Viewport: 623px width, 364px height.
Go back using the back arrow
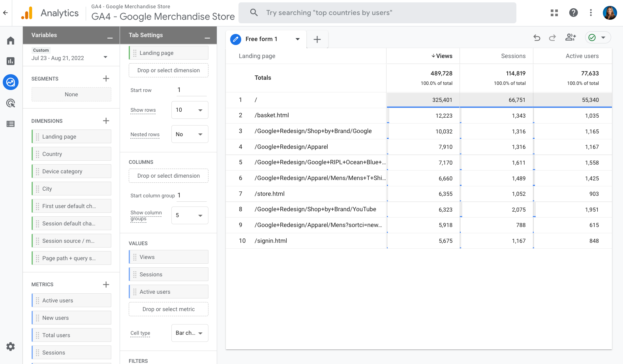tap(6, 13)
